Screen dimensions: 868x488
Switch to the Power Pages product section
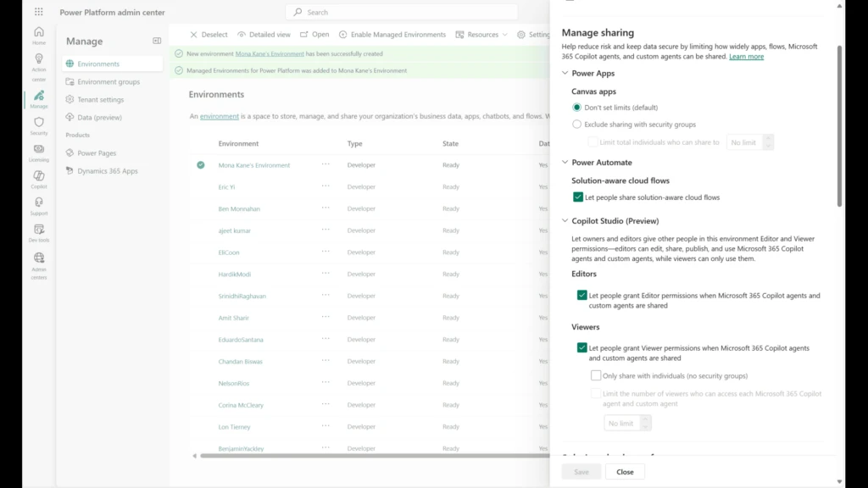96,152
